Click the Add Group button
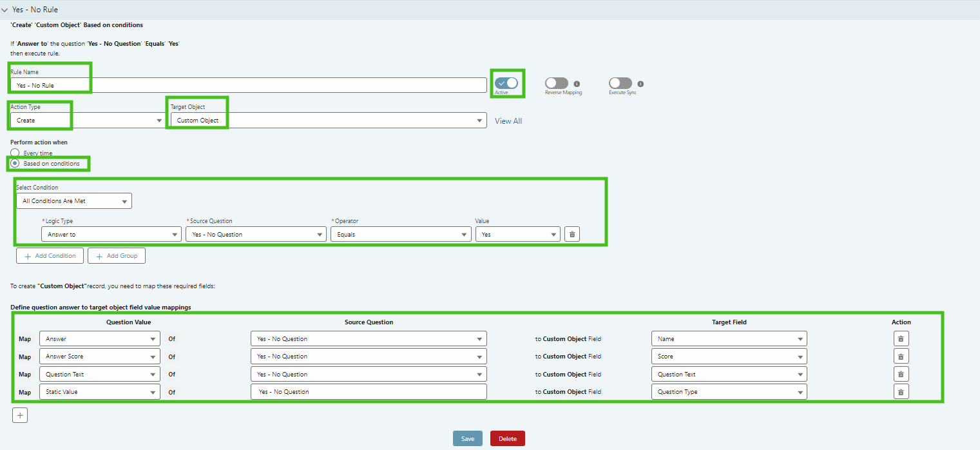980x450 pixels. coord(117,256)
